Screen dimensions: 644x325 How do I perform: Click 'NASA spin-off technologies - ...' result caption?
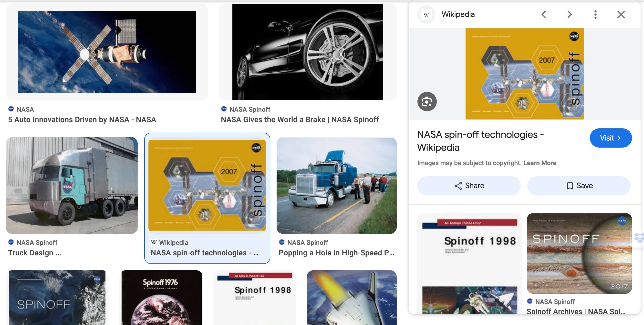(x=205, y=253)
